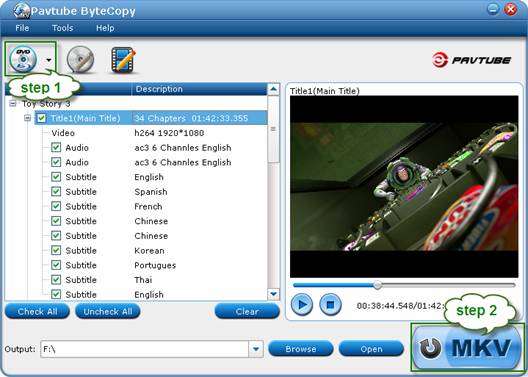Click the title list scroll up arrow
The width and height of the screenshot is (528, 377).
[273, 90]
